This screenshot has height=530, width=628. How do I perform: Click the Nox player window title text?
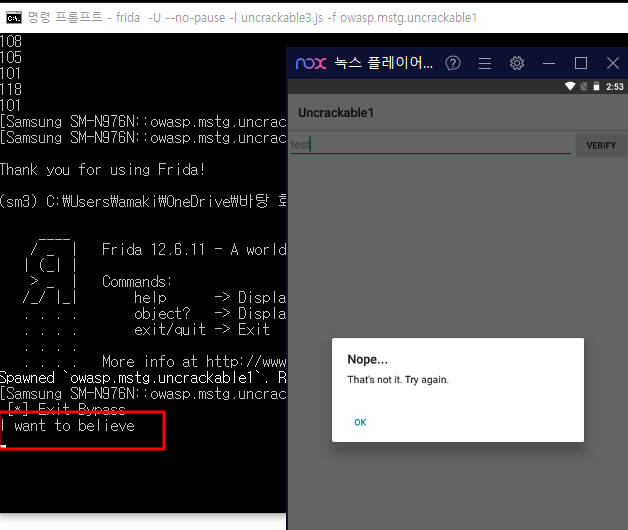pos(383,63)
